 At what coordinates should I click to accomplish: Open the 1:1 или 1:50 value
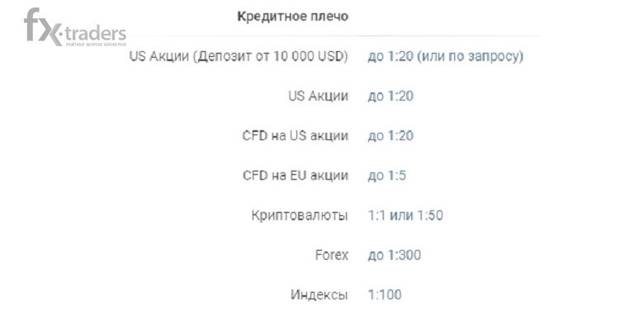click(405, 215)
